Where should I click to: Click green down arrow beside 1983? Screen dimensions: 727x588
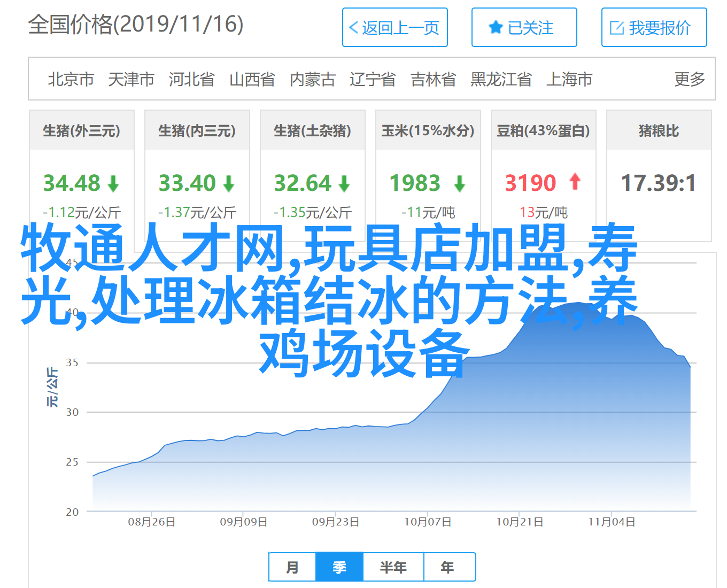coord(459,184)
